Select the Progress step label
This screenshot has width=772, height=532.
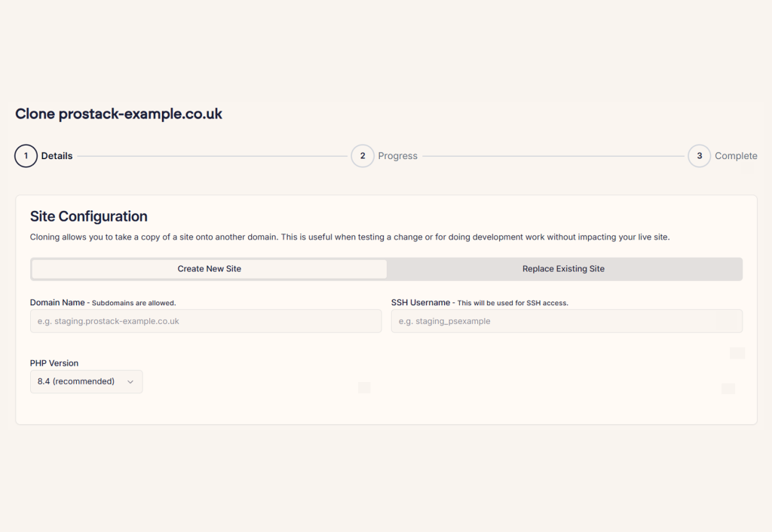point(397,156)
